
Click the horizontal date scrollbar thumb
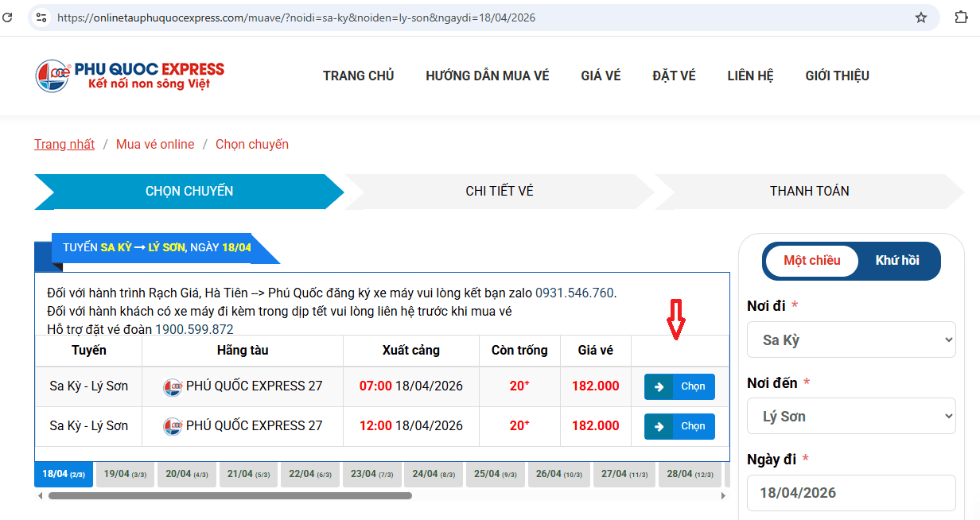(230, 495)
